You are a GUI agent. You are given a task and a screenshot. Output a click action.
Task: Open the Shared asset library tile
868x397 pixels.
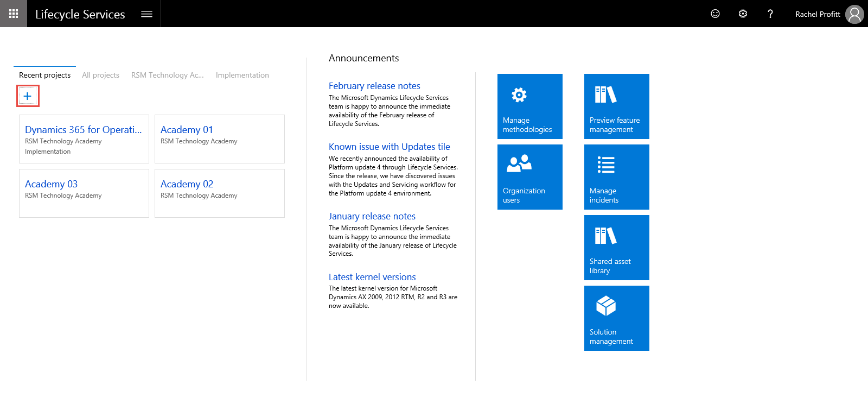617,248
